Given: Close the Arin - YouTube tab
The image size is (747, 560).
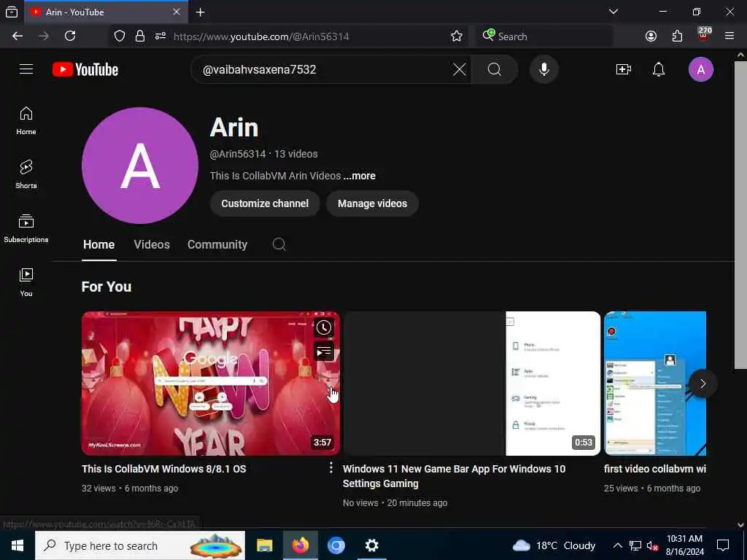Looking at the screenshot, I should click(177, 12).
